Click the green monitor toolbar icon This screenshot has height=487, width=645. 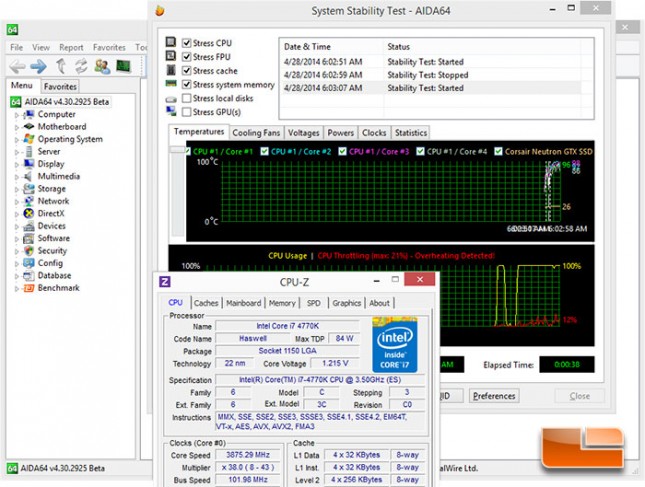coord(123,66)
